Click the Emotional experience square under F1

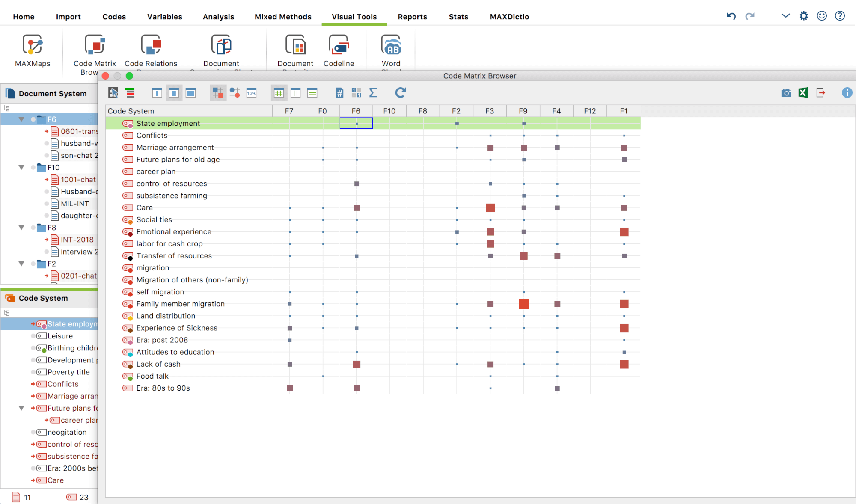click(624, 232)
